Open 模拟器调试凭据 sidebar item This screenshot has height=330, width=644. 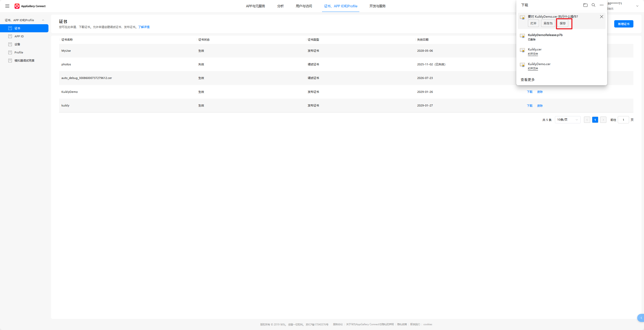tap(24, 61)
